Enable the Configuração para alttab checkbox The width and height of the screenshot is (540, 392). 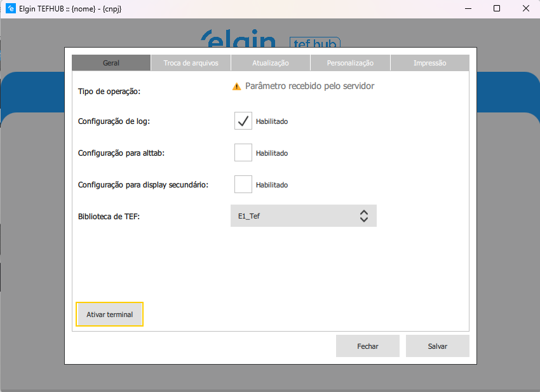[x=243, y=152]
